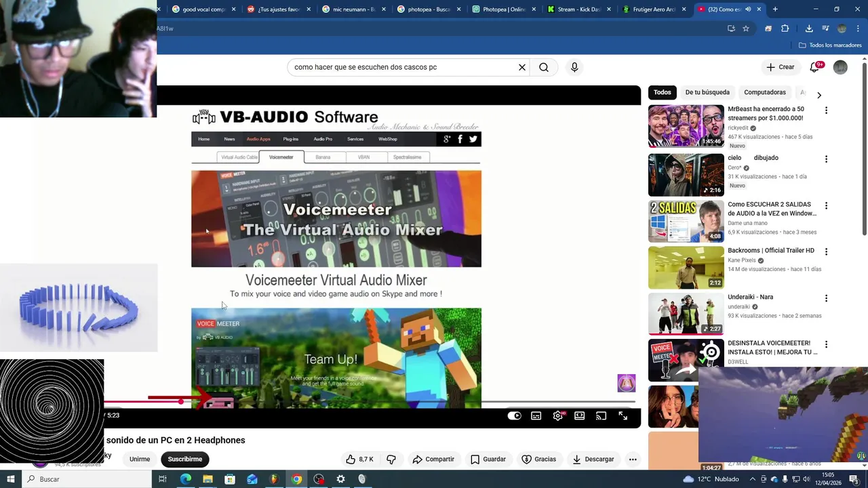Screen dimensions: 868x488
Task: Open the YouTube account avatar menu
Action: coord(840,67)
